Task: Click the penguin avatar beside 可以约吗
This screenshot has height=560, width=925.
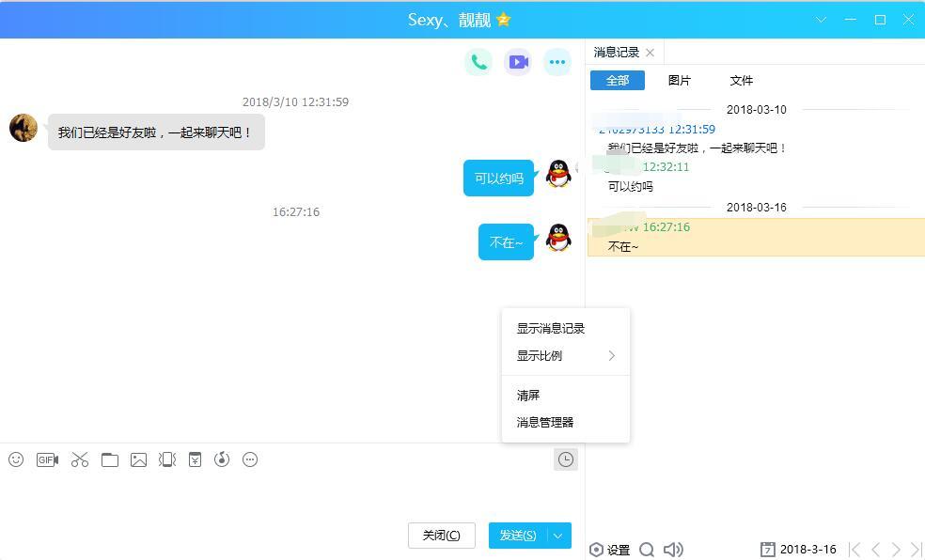Action: (558, 174)
